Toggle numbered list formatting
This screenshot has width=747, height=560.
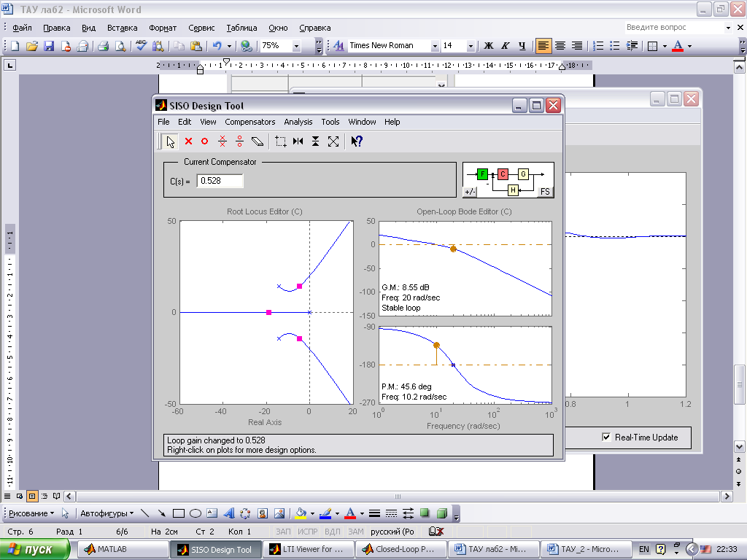(x=598, y=46)
